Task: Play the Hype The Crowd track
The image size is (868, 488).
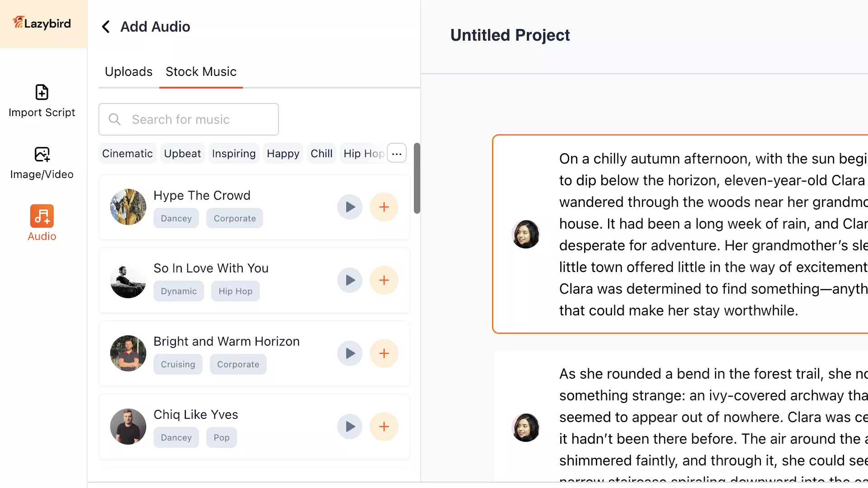Action: pyautogui.click(x=349, y=207)
